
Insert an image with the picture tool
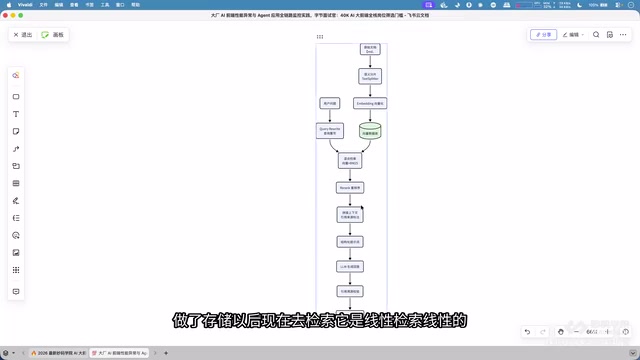tap(16, 253)
